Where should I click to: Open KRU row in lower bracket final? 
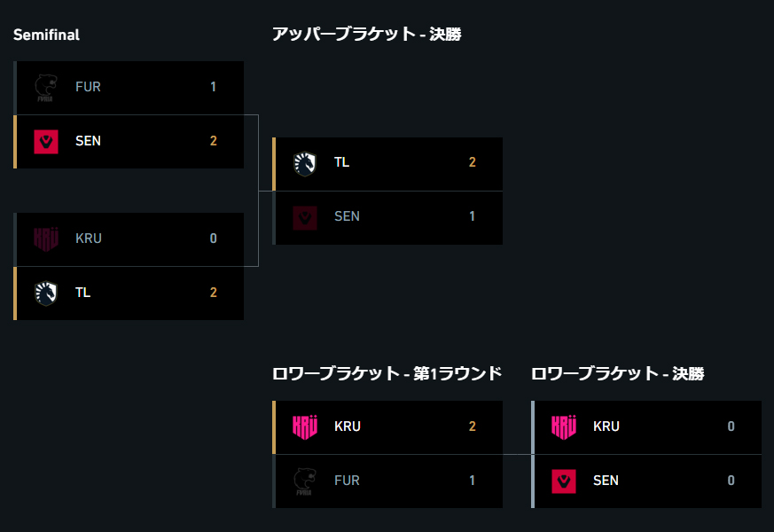pyautogui.click(x=646, y=427)
